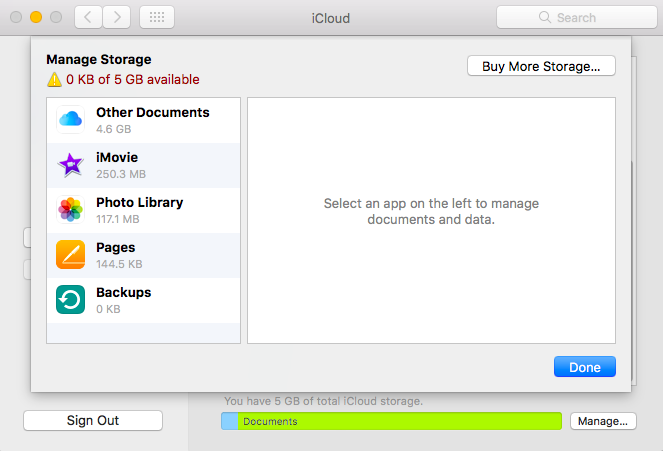Click 'You have 5 GB of total iCloud storage' text
The image size is (663, 451).
click(323, 401)
